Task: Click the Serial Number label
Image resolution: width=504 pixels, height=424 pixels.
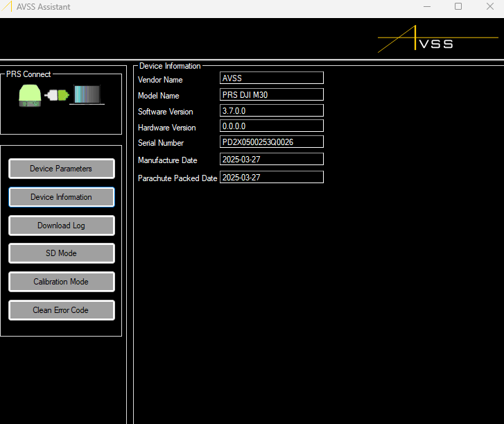Action: [x=161, y=143]
